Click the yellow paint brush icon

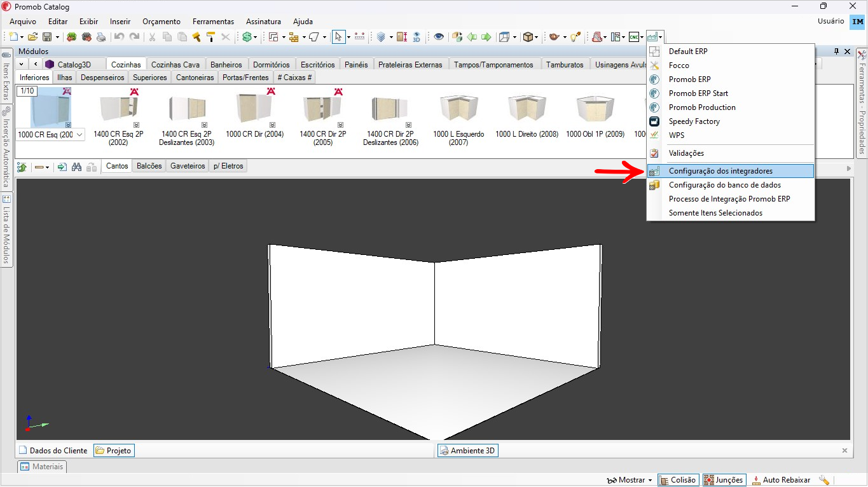[x=196, y=37]
